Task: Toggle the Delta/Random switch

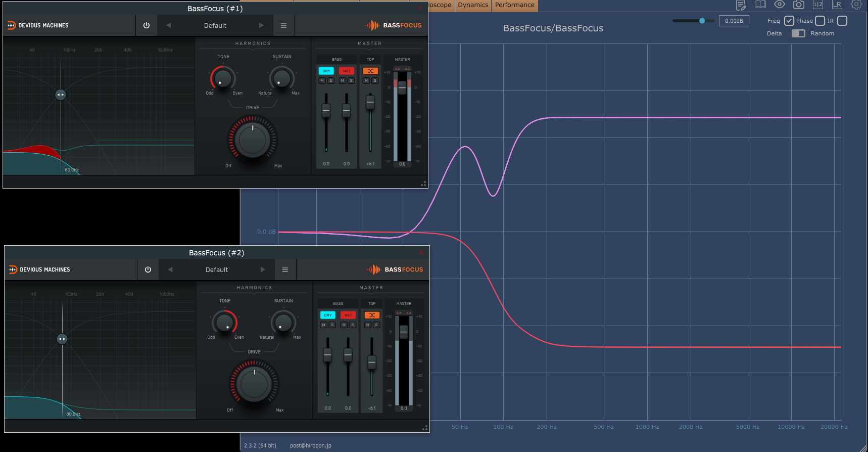Action: [x=798, y=33]
